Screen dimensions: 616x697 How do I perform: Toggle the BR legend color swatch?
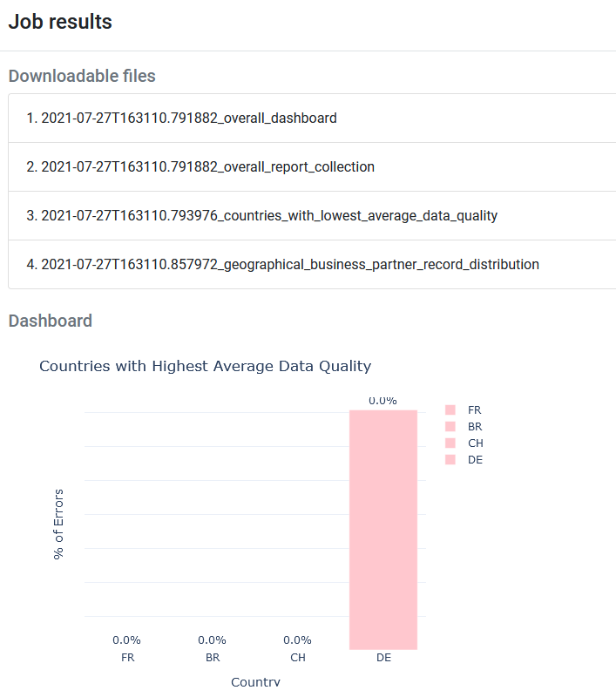pyautogui.click(x=450, y=427)
